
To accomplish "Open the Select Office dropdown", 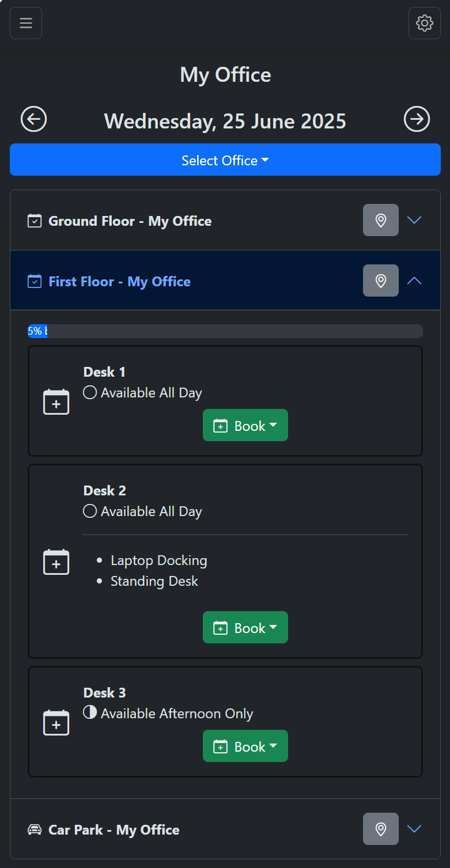I will 225,160.
